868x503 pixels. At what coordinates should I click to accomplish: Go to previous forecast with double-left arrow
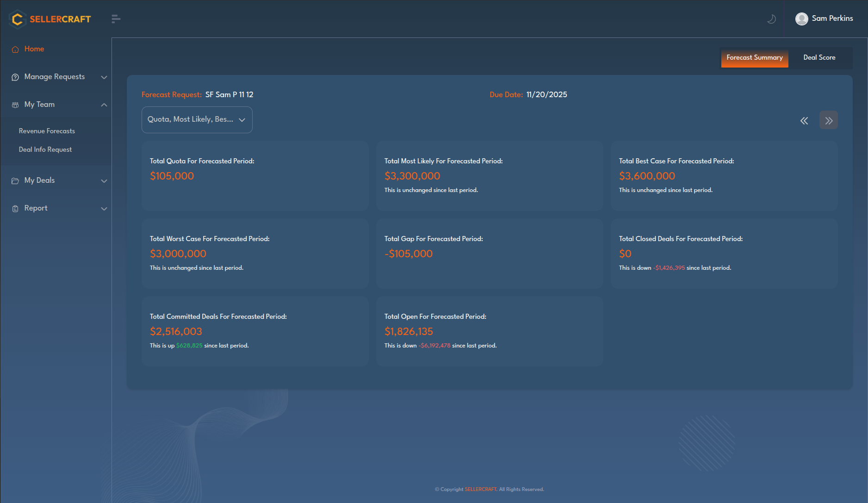point(804,121)
